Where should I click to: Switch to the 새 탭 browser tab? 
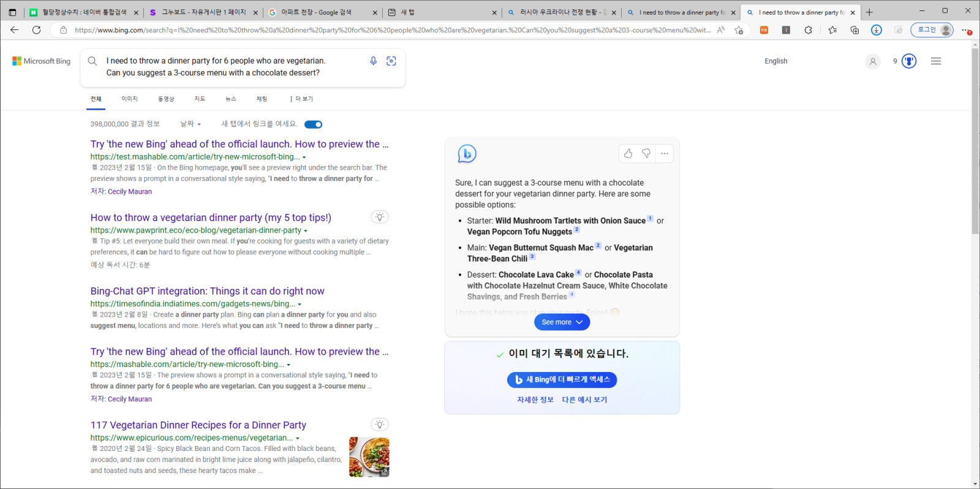tap(442, 12)
